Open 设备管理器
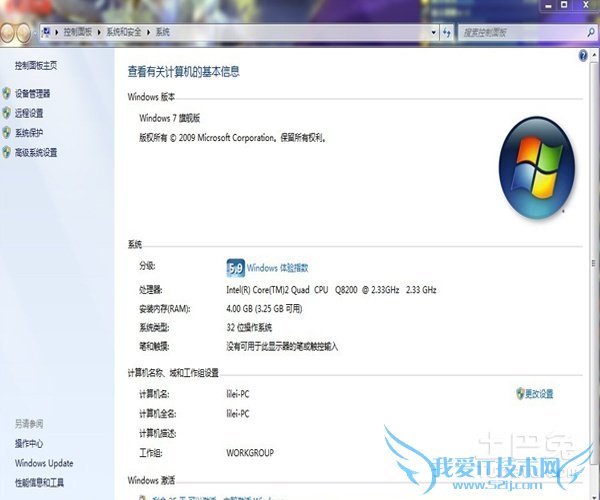The image size is (600, 500). (33, 93)
